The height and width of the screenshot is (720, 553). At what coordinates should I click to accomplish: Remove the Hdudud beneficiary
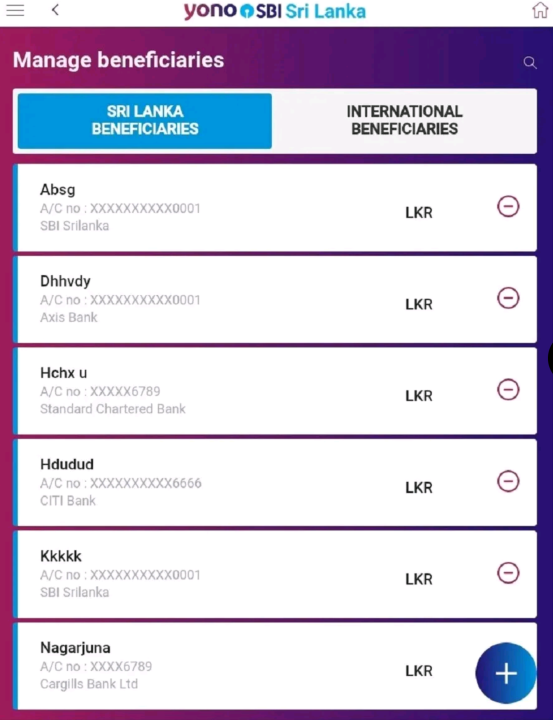coord(508,481)
